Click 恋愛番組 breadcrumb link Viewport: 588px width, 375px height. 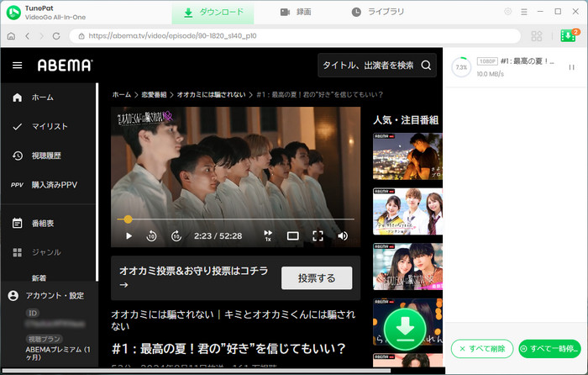[x=154, y=95]
